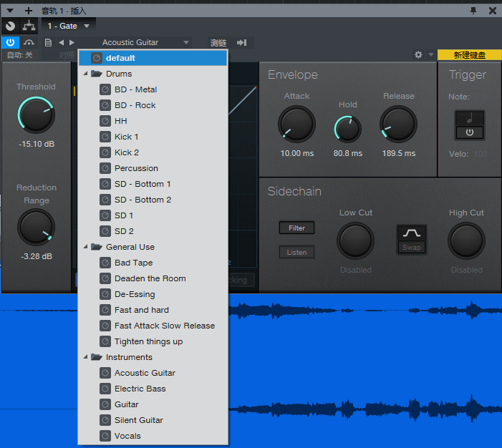This screenshot has height=448, width=502.
Task: Apply Fast Attack Slow Release preset
Action: pos(153,326)
